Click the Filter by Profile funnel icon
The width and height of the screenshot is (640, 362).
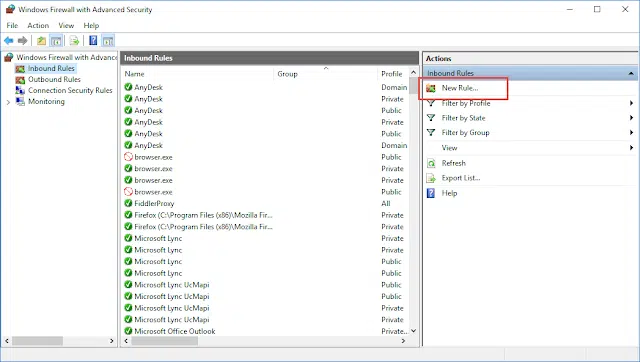pos(431,103)
